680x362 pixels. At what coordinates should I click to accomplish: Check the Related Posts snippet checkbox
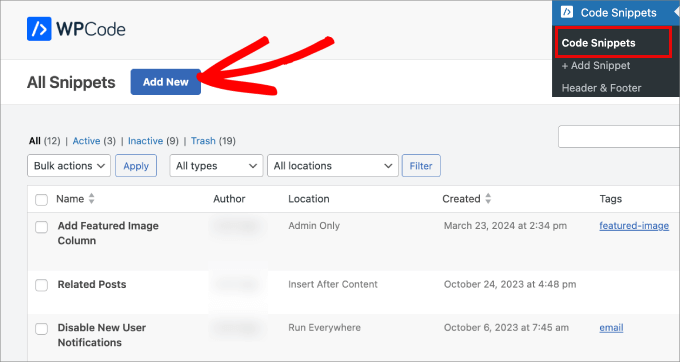click(x=42, y=285)
